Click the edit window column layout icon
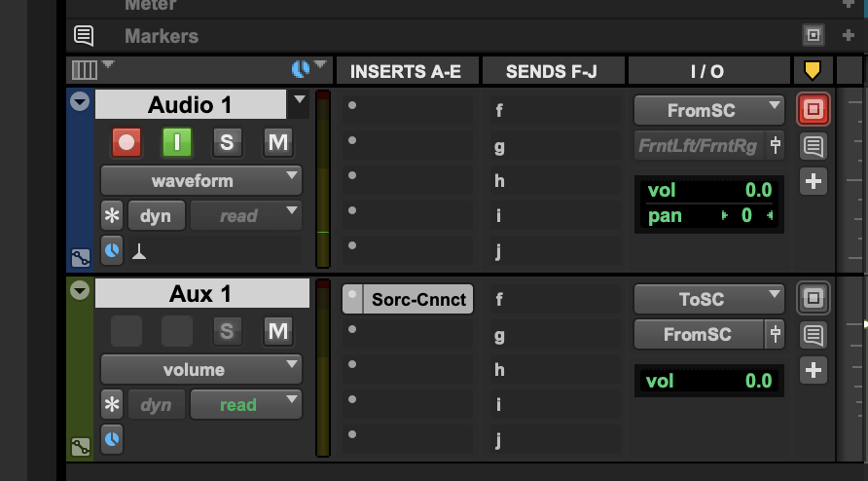 tap(85, 70)
